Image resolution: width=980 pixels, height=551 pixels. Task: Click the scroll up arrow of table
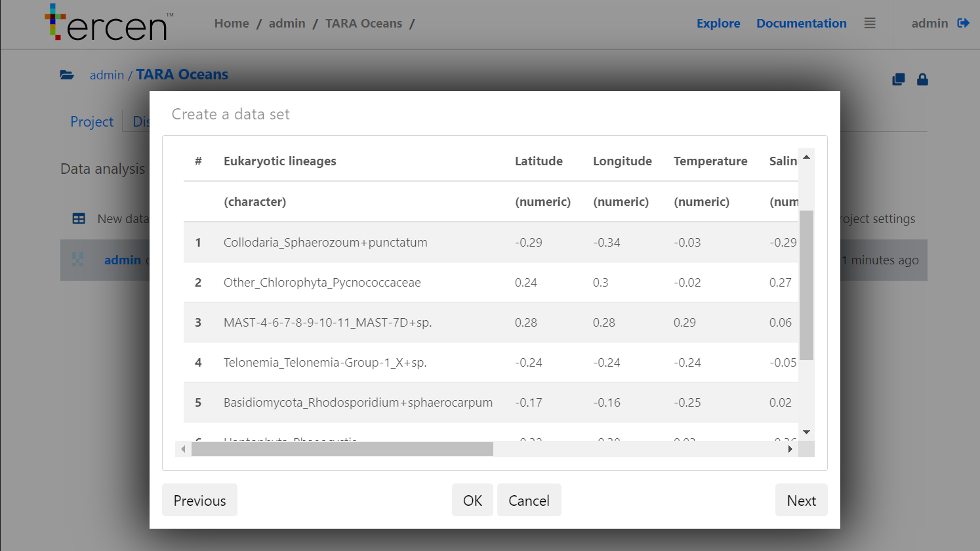(x=806, y=157)
